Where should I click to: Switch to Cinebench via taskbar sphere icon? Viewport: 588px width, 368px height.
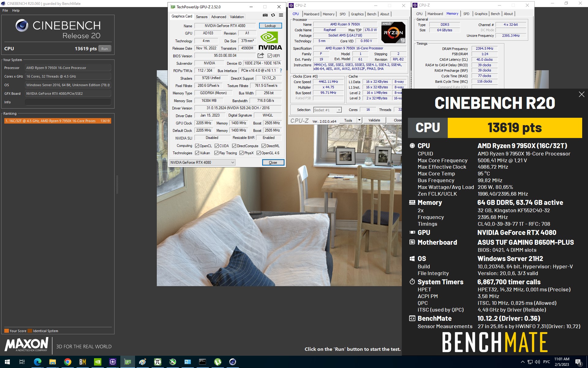[x=232, y=362]
